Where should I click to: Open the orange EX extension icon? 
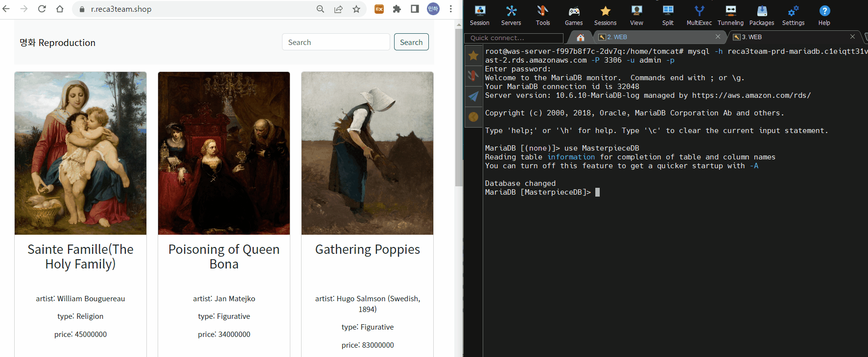[379, 9]
